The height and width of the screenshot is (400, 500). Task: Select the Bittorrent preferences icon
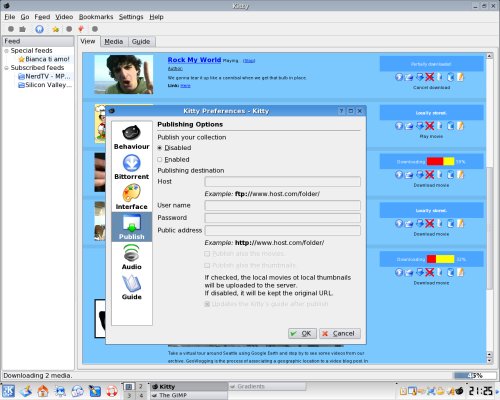tap(132, 167)
